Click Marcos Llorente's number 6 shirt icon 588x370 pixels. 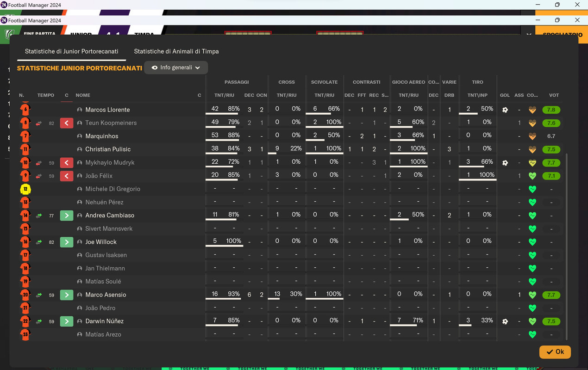(25, 110)
